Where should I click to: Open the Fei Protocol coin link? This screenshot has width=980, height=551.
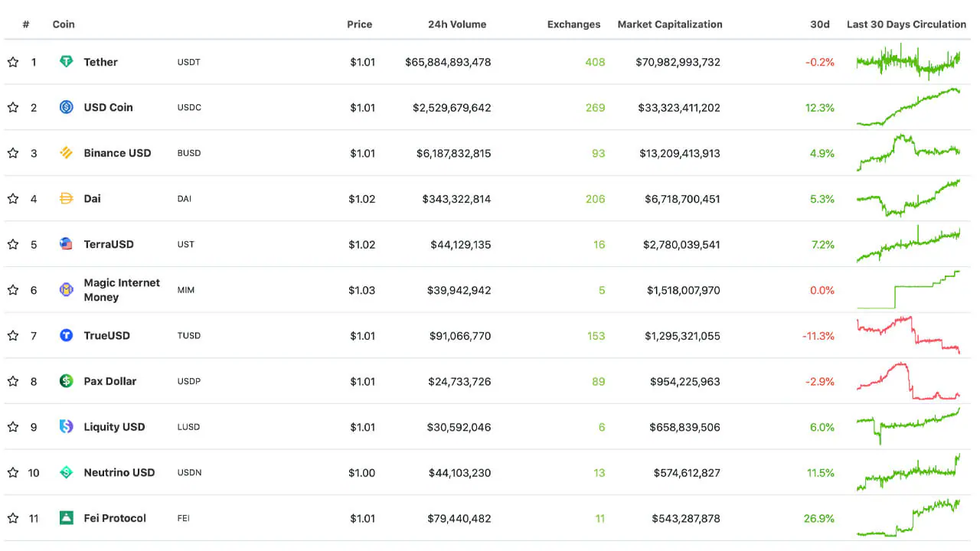tap(115, 518)
